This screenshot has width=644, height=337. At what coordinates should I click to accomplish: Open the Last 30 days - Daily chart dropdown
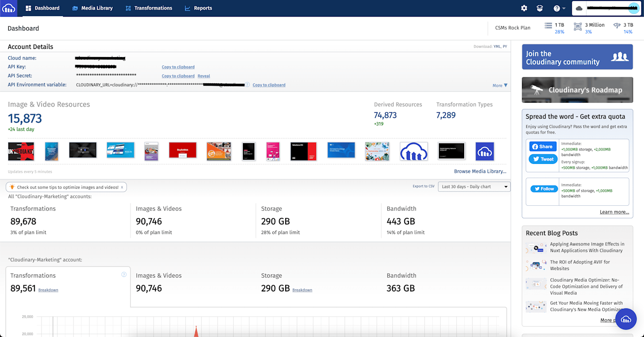pos(474,186)
